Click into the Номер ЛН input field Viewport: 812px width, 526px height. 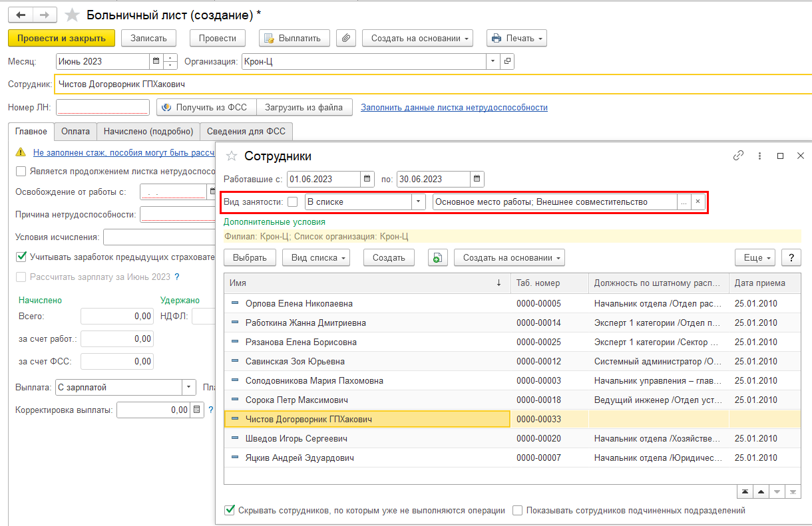tap(102, 107)
